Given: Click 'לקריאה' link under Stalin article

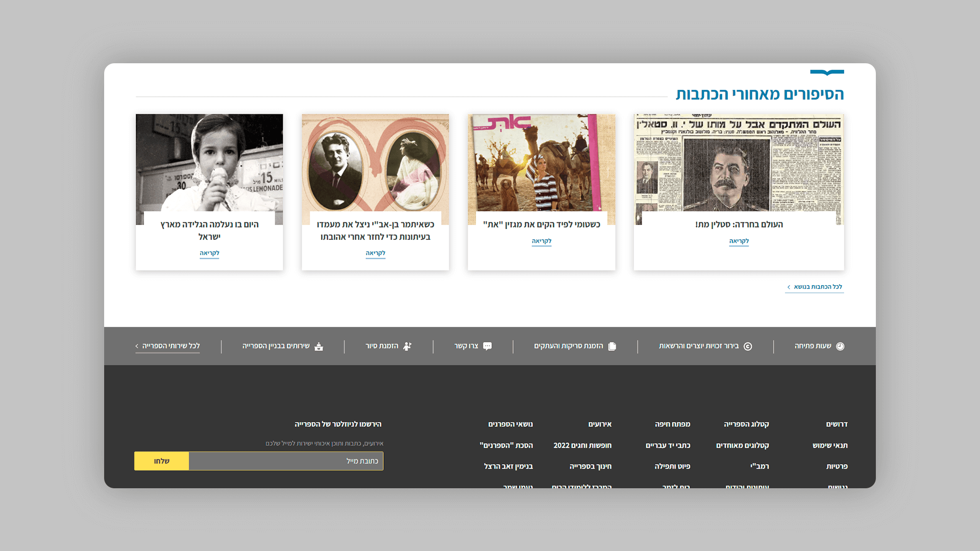Looking at the screenshot, I should pos(739,241).
